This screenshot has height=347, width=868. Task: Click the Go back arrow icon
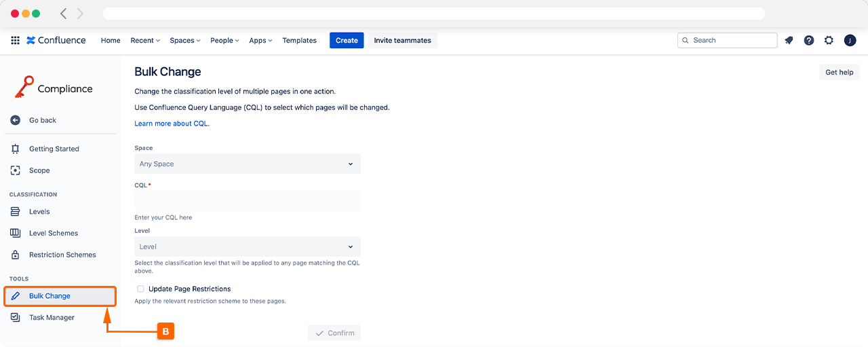pyautogui.click(x=16, y=120)
